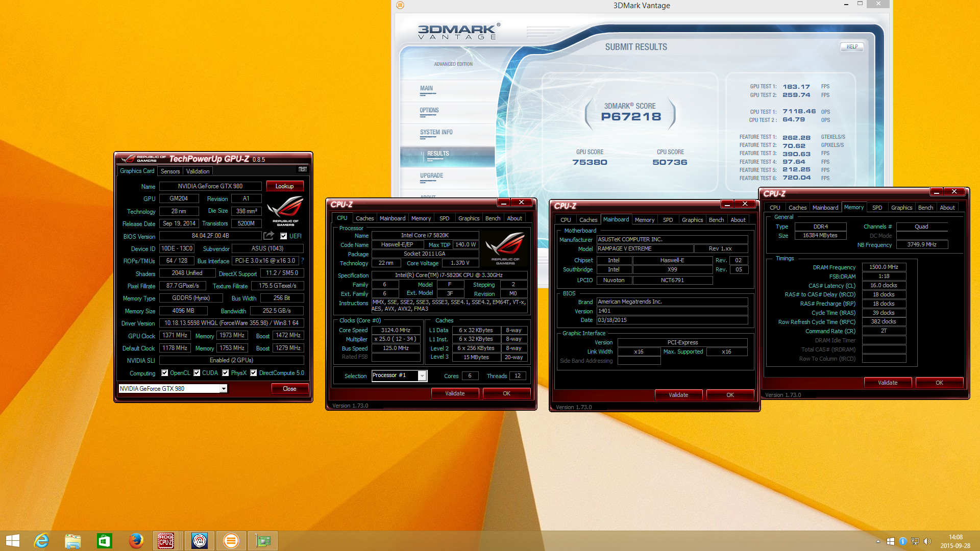Click motherboard model RAMPAGE V EXTREME field
The image size is (980, 551).
click(x=645, y=248)
